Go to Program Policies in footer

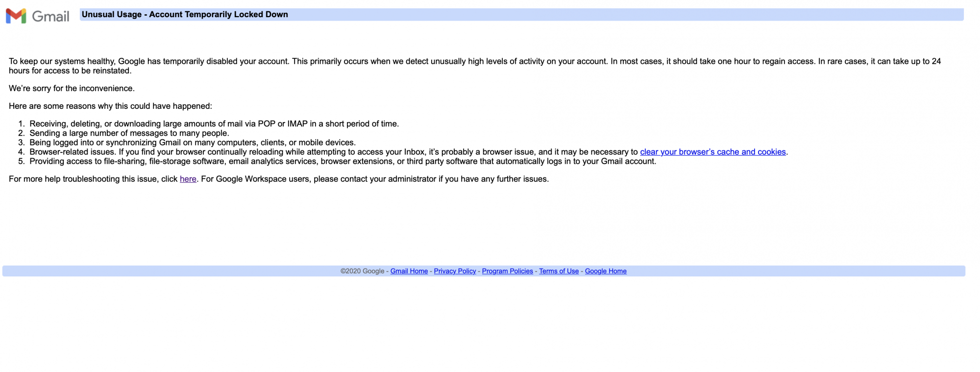click(x=507, y=271)
